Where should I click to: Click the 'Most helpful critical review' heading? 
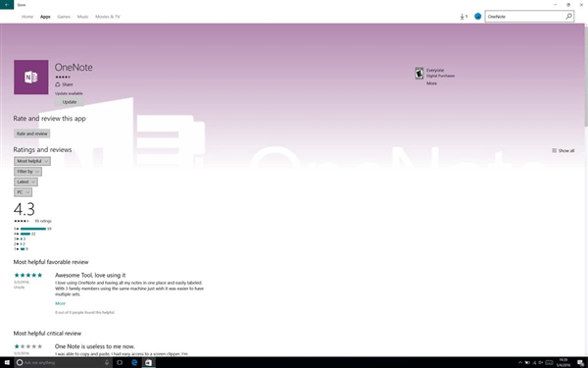click(47, 334)
